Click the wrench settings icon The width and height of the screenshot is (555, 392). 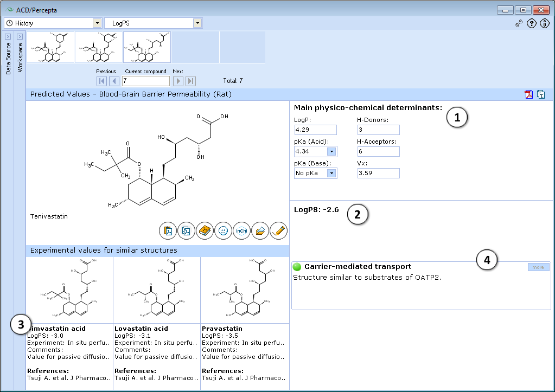click(519, 23)
